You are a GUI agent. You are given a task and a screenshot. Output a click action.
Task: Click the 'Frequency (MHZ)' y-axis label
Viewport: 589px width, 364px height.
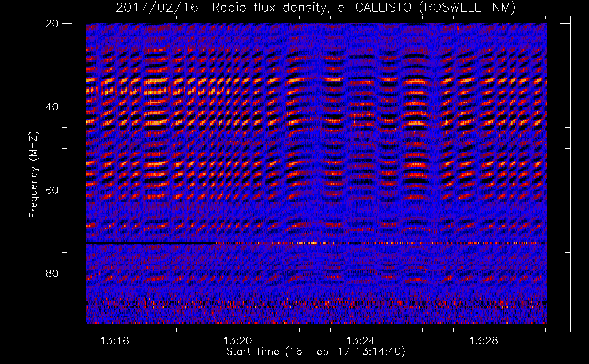[x=33, y=175]
